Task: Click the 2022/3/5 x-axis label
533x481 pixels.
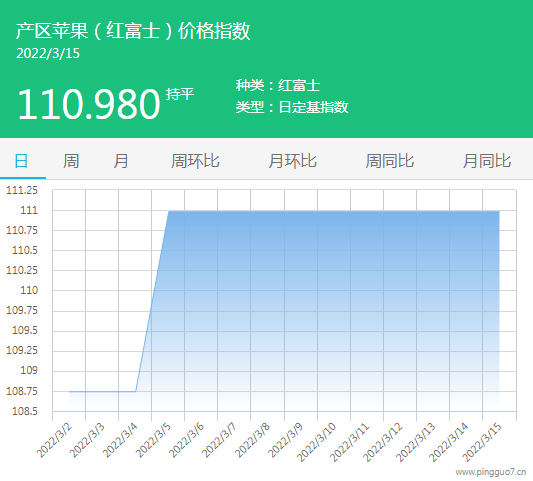Action: (153, 440)
